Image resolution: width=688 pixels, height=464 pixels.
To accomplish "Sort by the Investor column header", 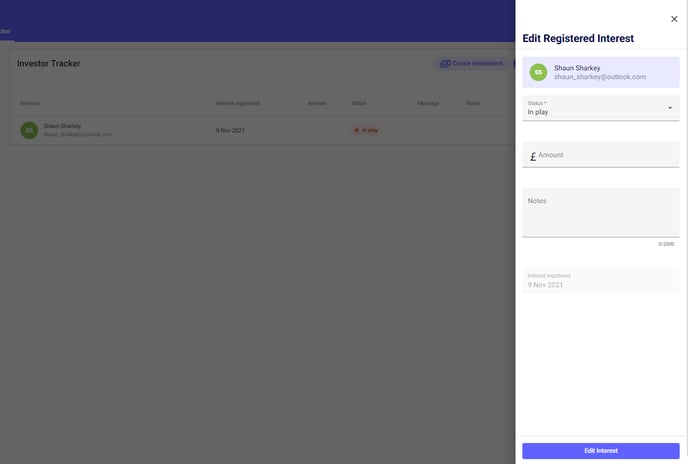I will pos(30,103).
